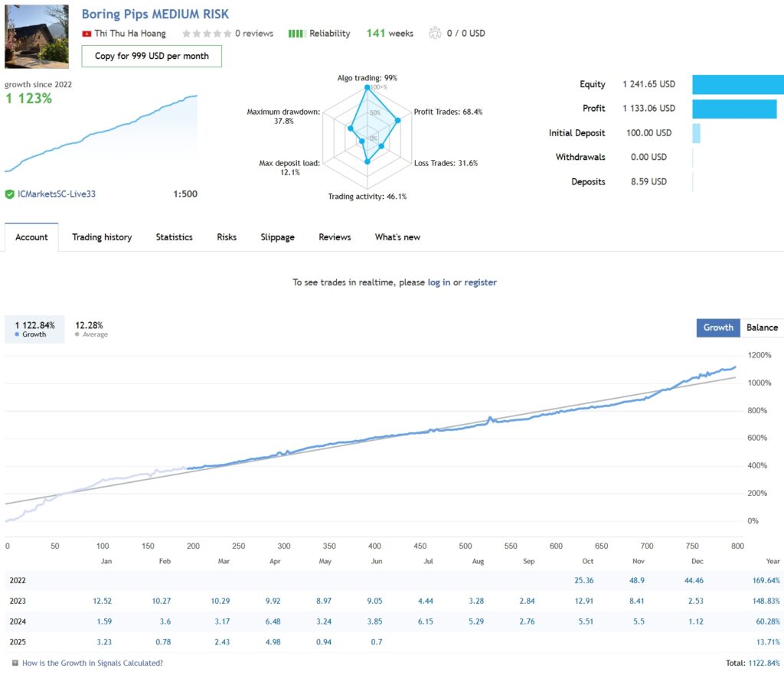The height and width of the screenshot is (675, 784).
Task: Click the green reliability bars icon
Action: 296,34
